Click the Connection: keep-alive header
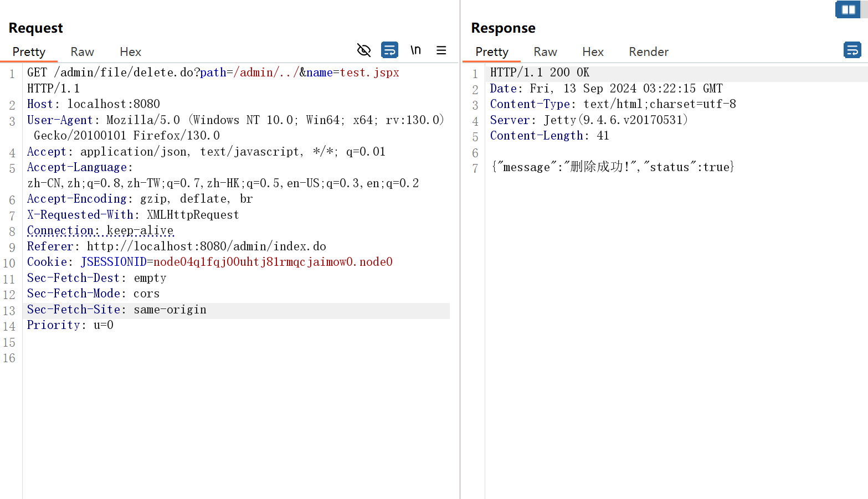Screen dimensions: 868x499 coord(100,230)
